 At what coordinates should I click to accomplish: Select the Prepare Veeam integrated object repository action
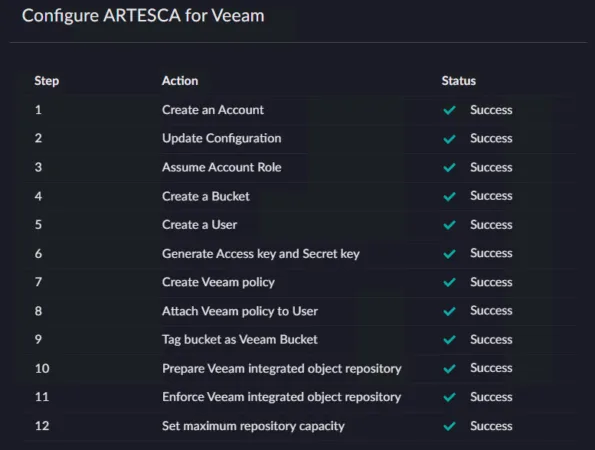coord(282,369)
